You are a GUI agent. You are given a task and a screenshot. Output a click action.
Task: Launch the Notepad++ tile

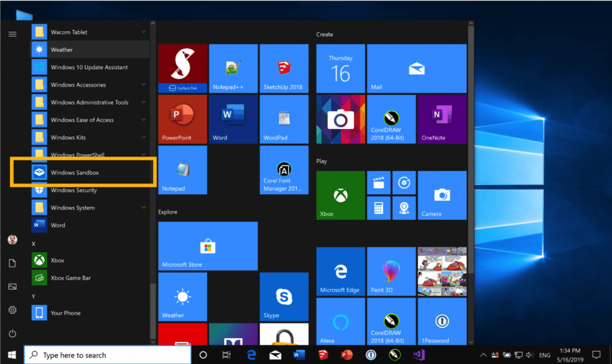[234, 68]
